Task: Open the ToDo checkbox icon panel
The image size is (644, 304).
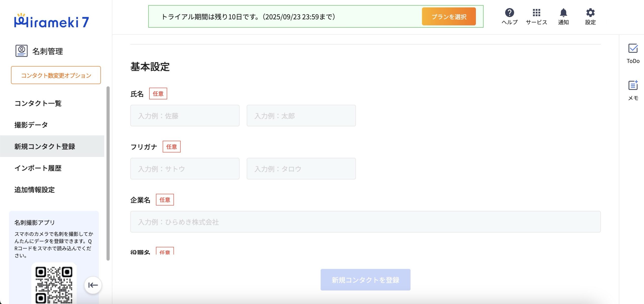Action: (633, 48)
